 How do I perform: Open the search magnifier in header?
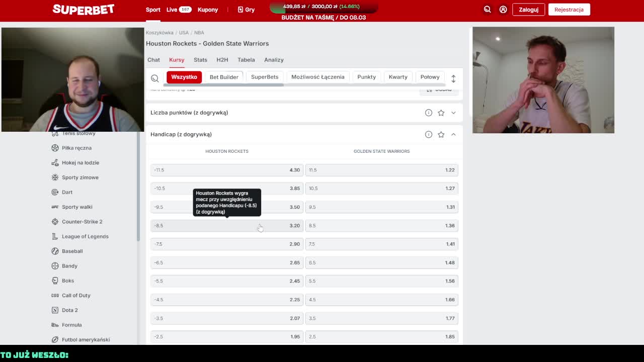click(487, 10)
